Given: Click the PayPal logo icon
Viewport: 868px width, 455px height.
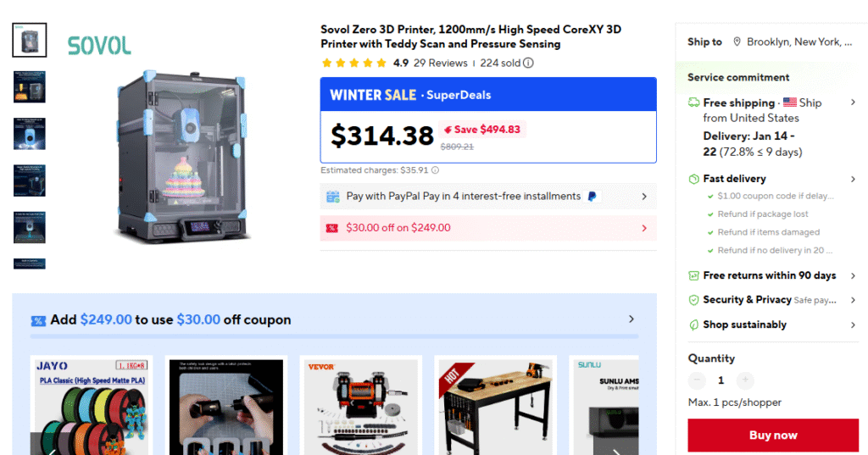Looking at the screenshot, I should coord(592,197).
